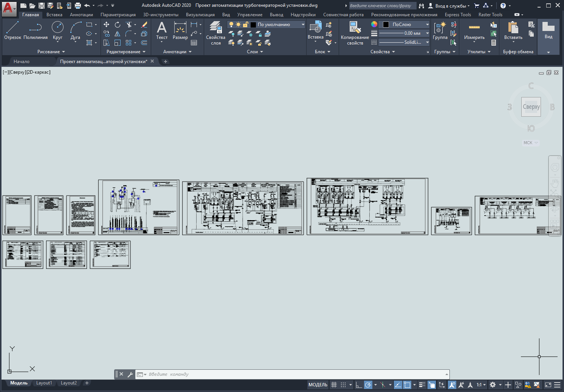Click the МСК coordinate system button
This screenshot has width=564, height=392.
click(x=531, y=143)
